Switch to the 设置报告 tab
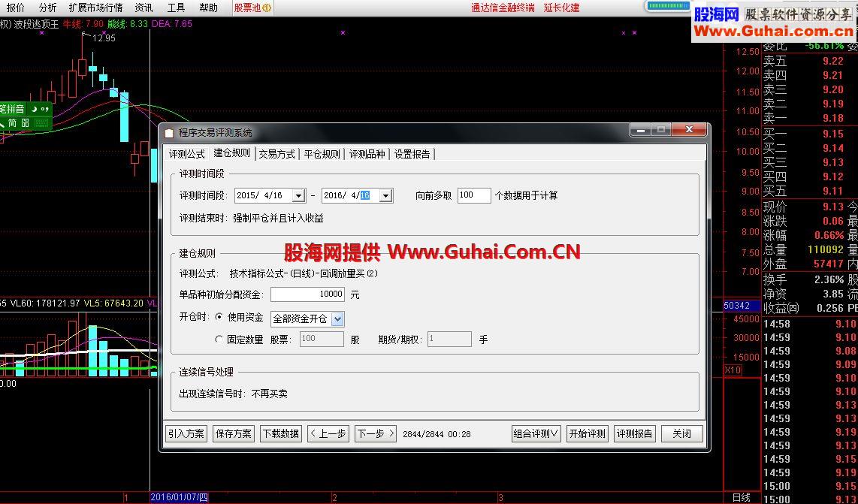Screen dimensions: 858x504 click(412, 154)
